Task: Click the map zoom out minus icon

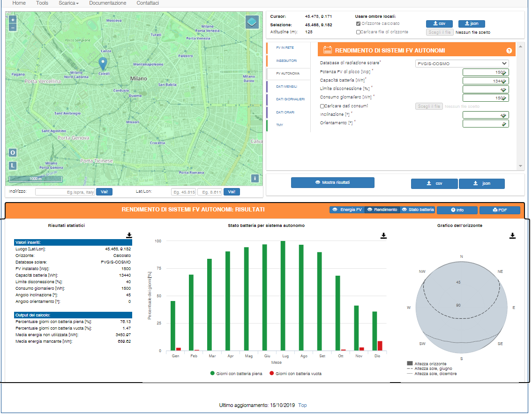Action: [13, 28]
